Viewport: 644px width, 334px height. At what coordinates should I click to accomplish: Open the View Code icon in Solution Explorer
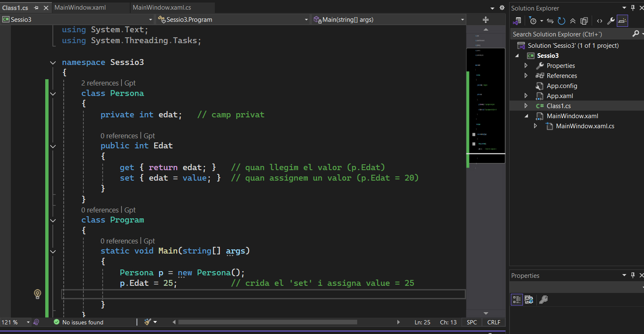pyautogui.click(x=600, y=21)
